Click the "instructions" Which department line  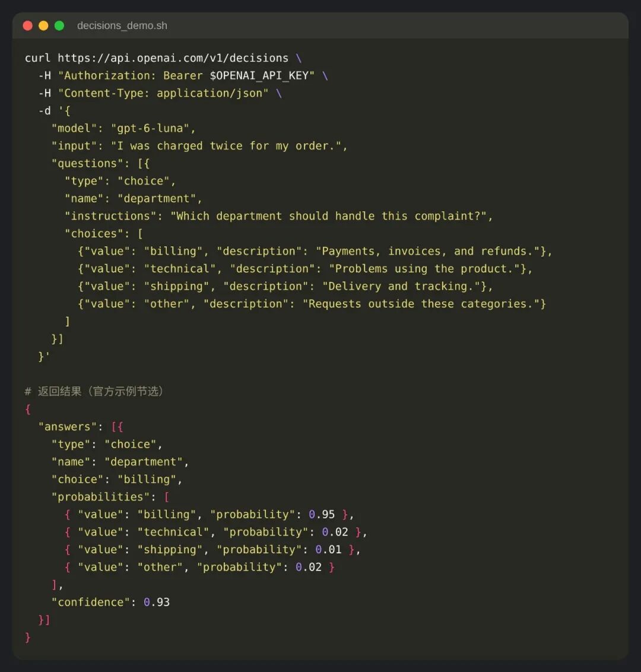(x=279, y=216)
